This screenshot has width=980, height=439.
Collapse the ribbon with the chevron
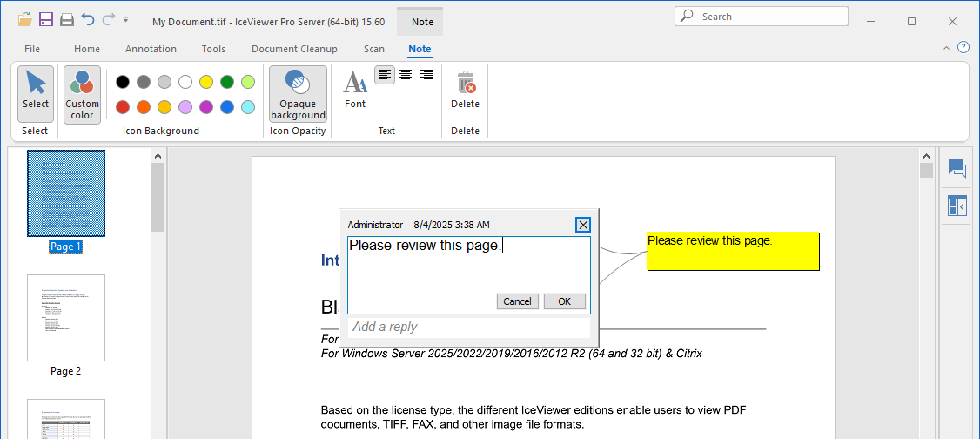tap(946, 48)
